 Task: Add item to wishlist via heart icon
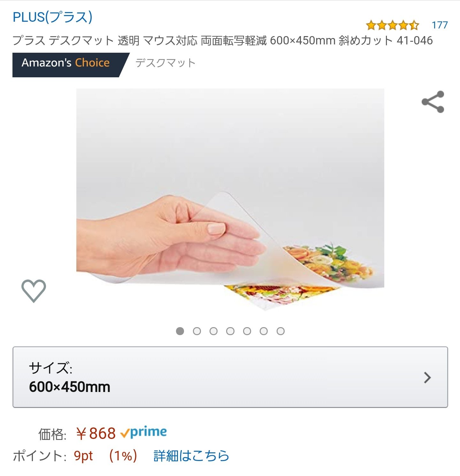coord(34,291)
